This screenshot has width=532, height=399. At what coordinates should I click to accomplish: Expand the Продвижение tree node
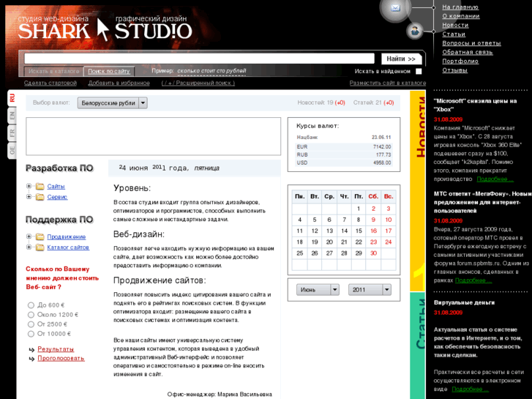(x=29, y=236)
